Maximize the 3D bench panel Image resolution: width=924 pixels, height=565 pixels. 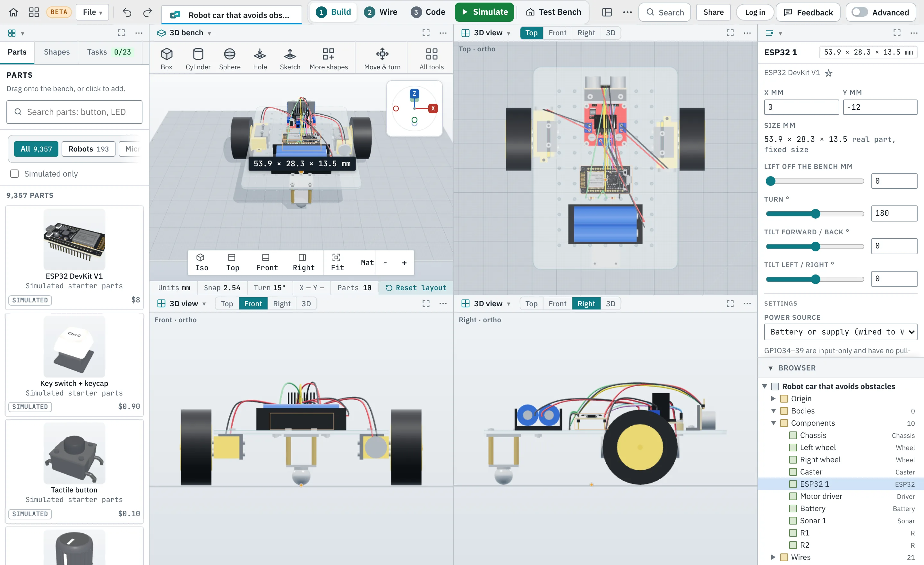(426, 33)
